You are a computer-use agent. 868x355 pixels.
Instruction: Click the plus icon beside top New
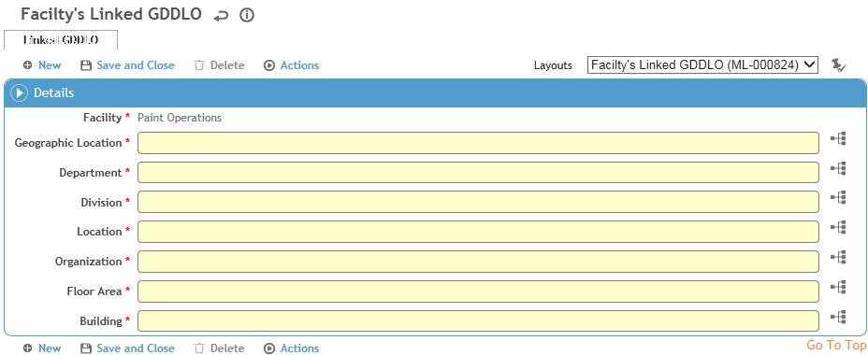(28, 65)
